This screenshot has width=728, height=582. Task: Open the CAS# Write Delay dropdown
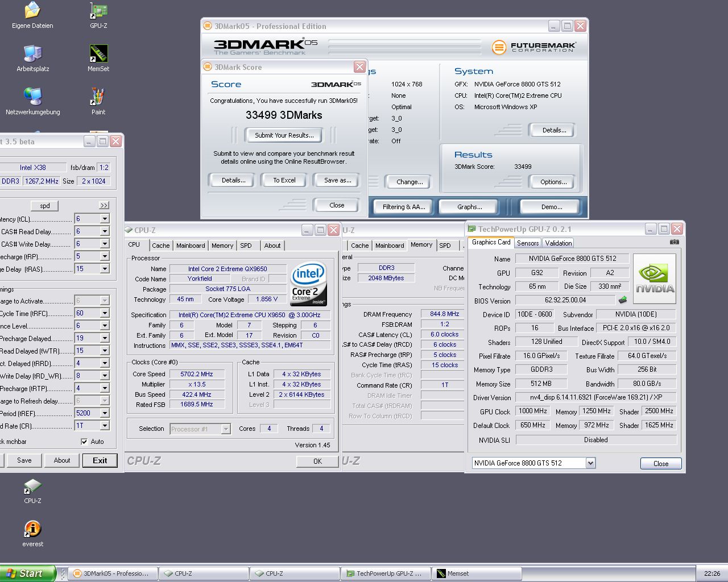click(105, 244)
